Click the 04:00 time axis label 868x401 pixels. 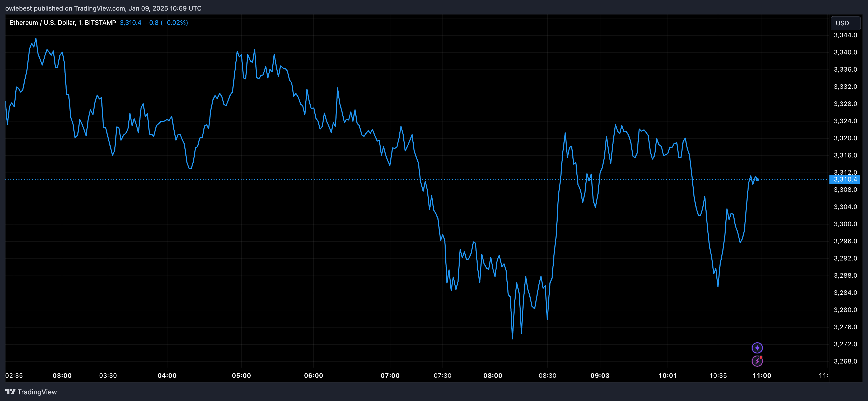167,375
